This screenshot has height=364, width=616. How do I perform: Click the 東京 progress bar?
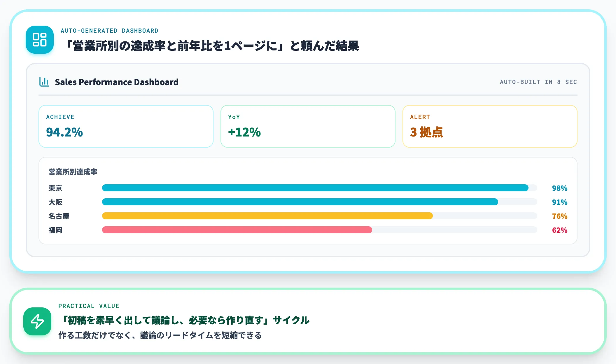(x=319, y=188)
